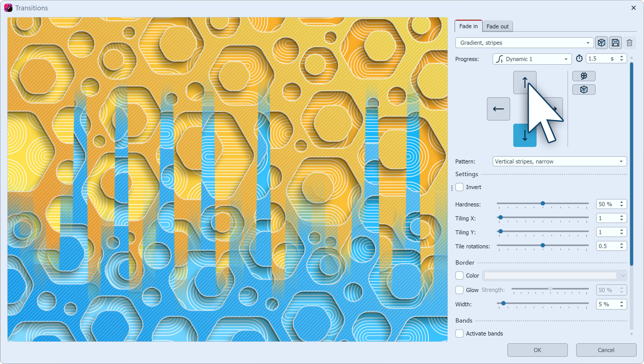
Task: Click the random transition dice icon
Action: (601, 43)
